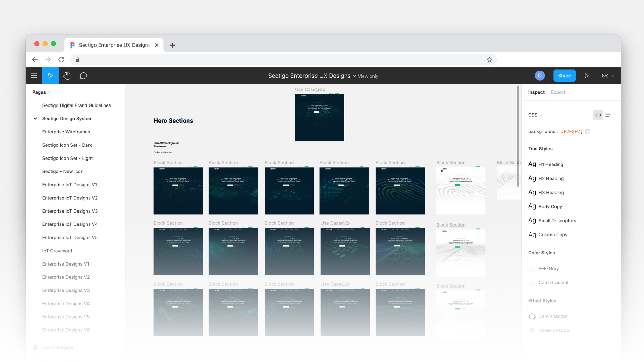644x362 pixels.
Task: Click the Share button
Action: 564,75
